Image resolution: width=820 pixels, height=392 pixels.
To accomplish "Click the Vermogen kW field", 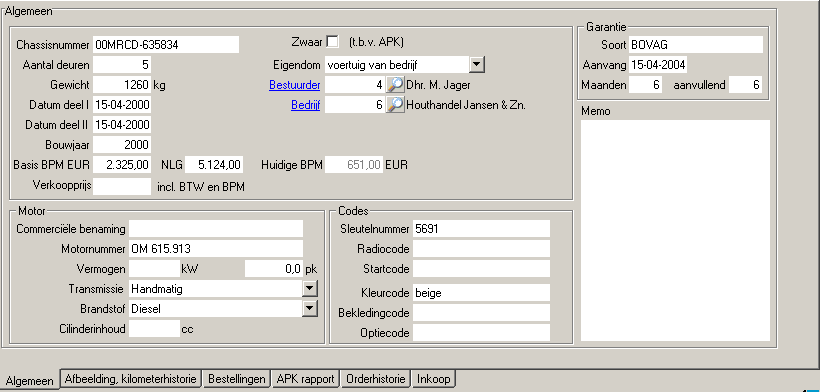I will point(154,269).
